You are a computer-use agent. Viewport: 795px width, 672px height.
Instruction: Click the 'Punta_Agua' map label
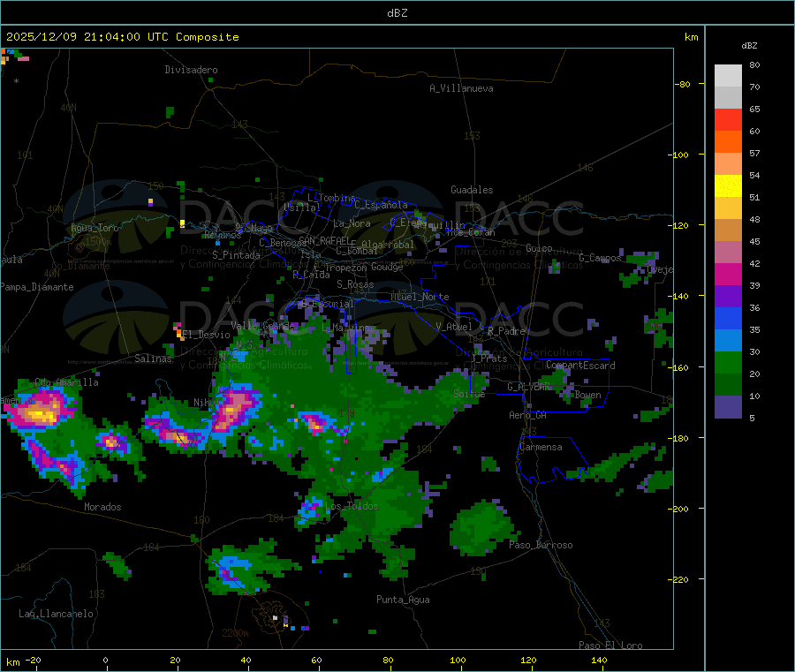pos(403,600)
